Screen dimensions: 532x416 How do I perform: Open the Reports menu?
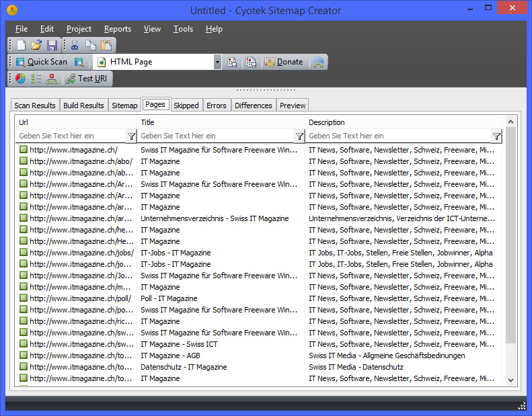tap(118, 29)
